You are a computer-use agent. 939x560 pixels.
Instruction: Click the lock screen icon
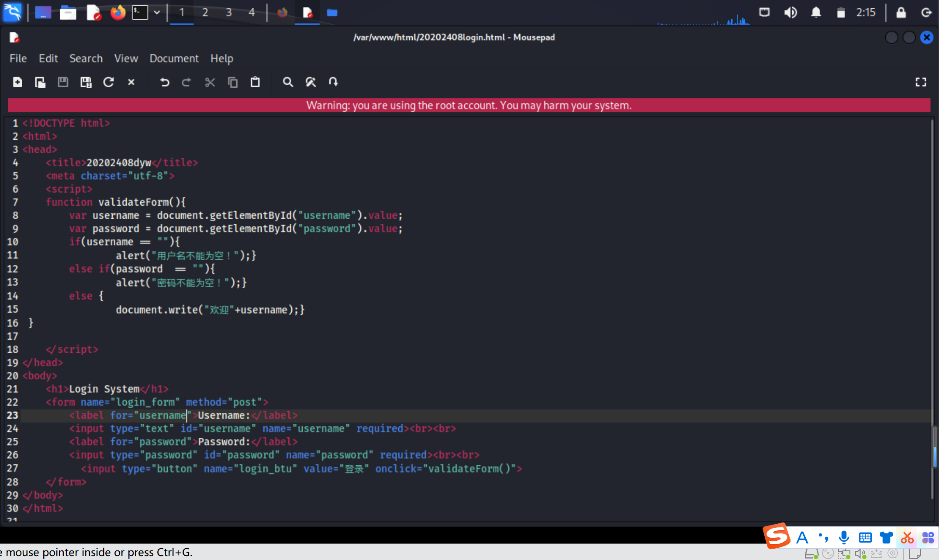click(901, 12)
